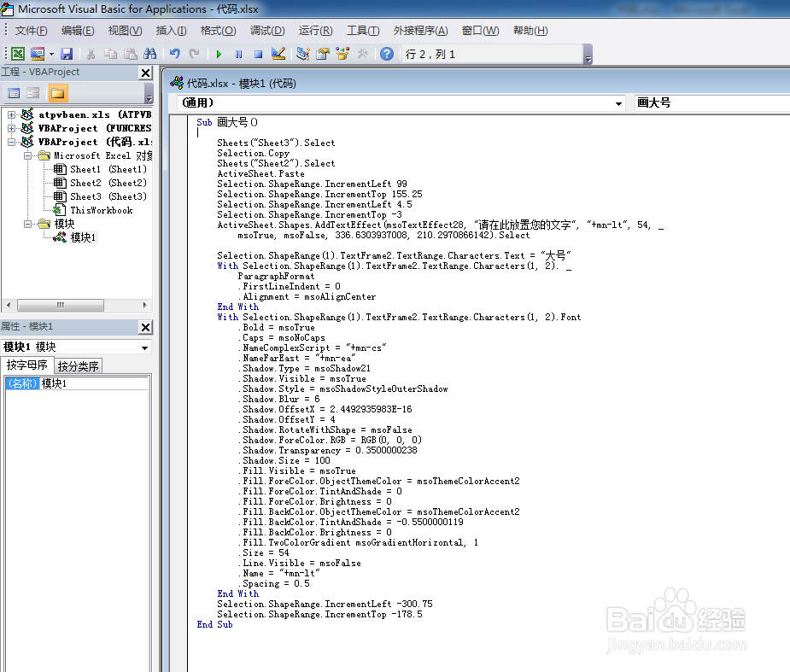Click the Cut scissors icon
The width and height of the screenshot is (790, 672).
(91, 54)
